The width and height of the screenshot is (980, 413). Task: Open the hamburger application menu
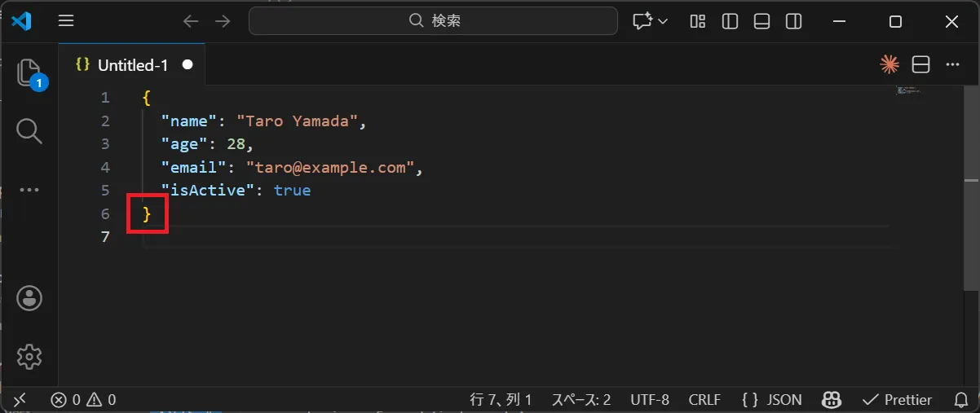pyautogui.click(x=66, y=21)
